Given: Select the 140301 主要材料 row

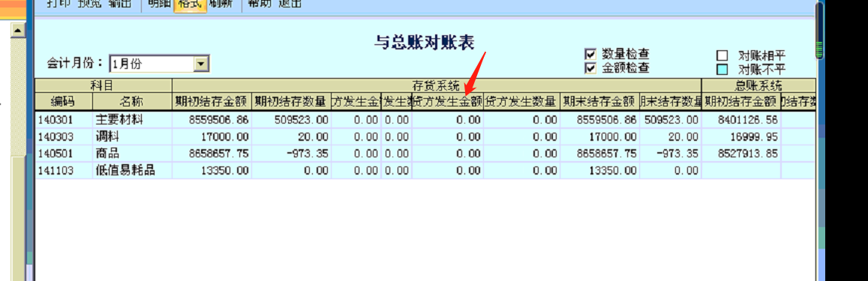Looking at the screenshot, I should (x=425, y=119).
